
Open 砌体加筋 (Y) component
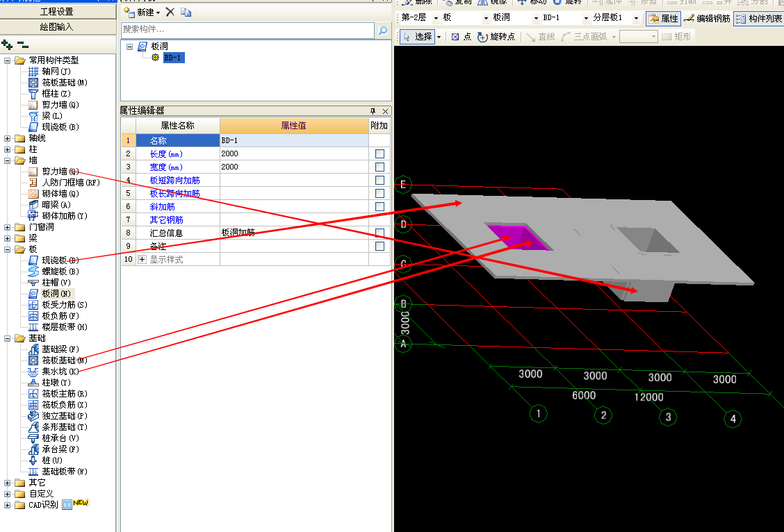(x=58, y=216)
